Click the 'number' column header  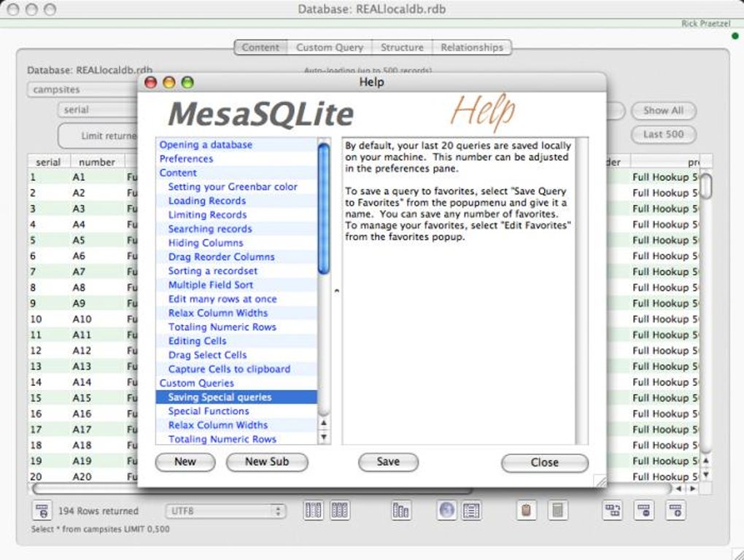97,162
